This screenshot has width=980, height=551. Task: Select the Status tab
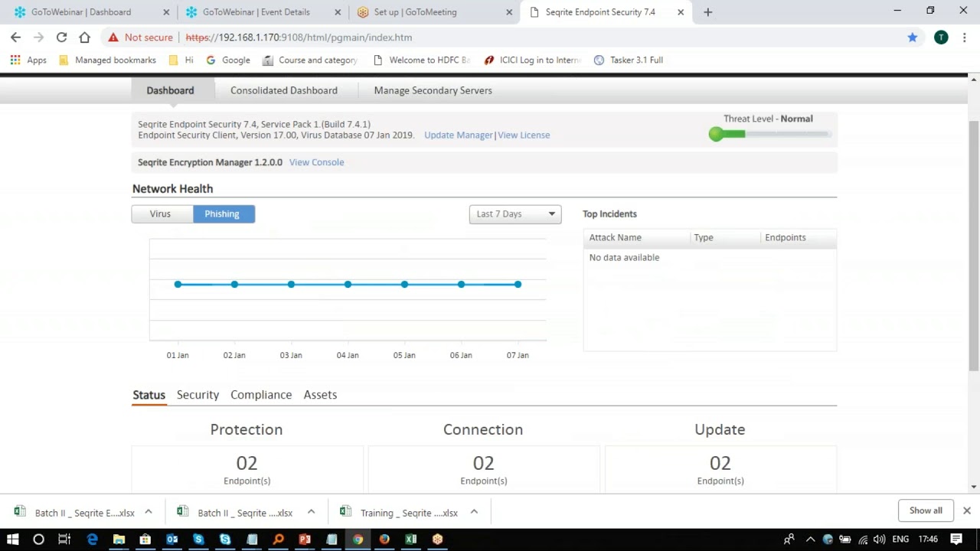click(x=149, y=395)
